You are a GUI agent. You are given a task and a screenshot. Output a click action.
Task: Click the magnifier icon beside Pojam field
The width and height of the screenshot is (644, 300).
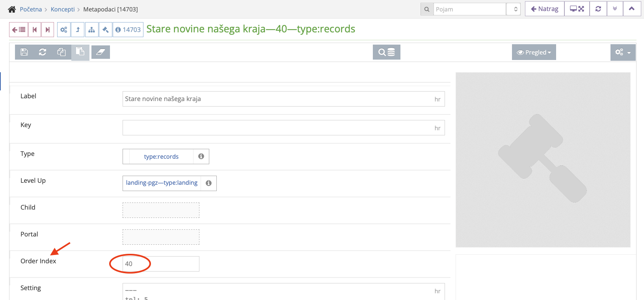coord(427,9)
